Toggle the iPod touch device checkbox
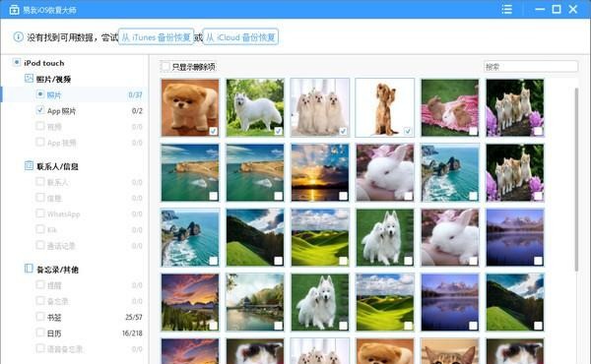 coord(16,62)
